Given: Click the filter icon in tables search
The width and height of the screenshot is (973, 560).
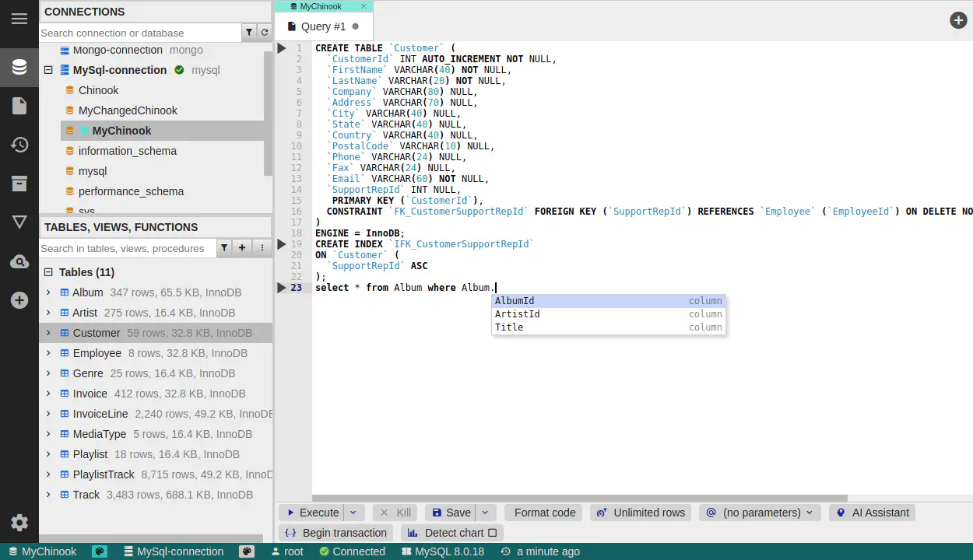Looking at the screenshot, I should pos(224,248).
